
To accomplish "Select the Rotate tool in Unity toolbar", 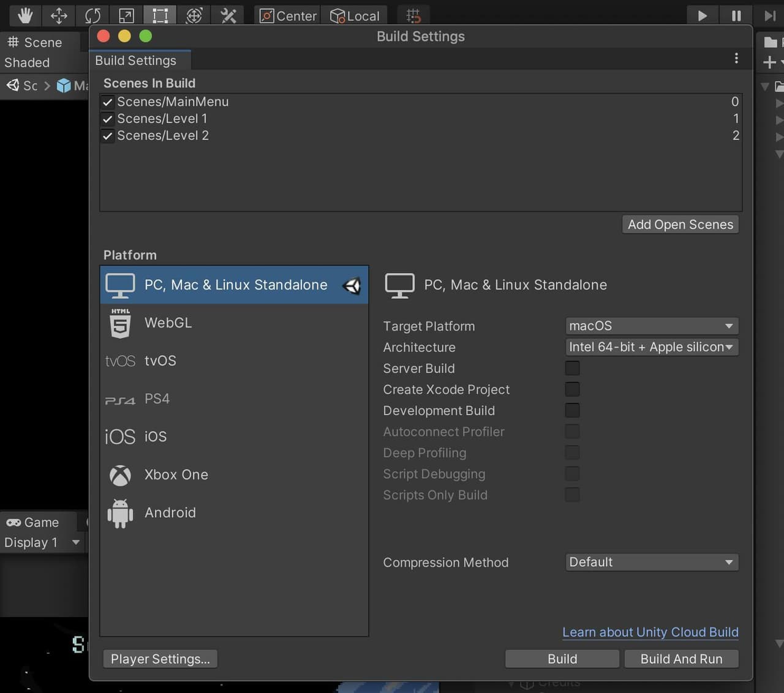I will pyautogui.click(x=92, y=15).
